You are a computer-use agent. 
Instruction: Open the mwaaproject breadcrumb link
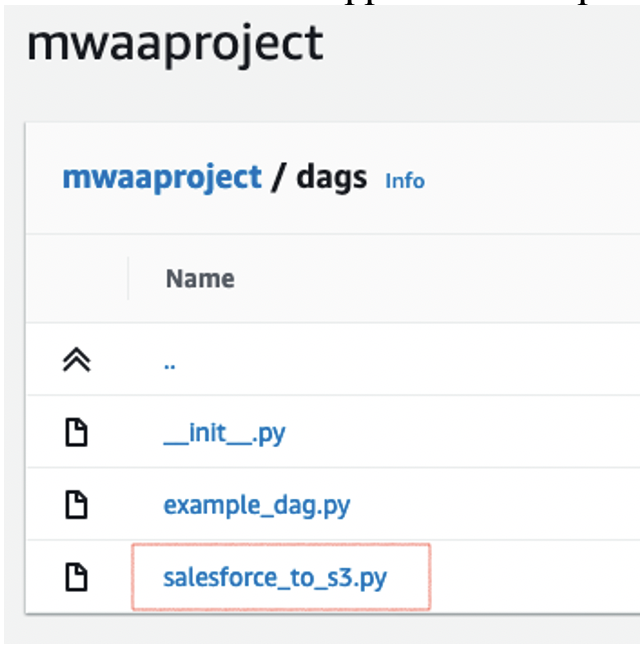[162, 178]
